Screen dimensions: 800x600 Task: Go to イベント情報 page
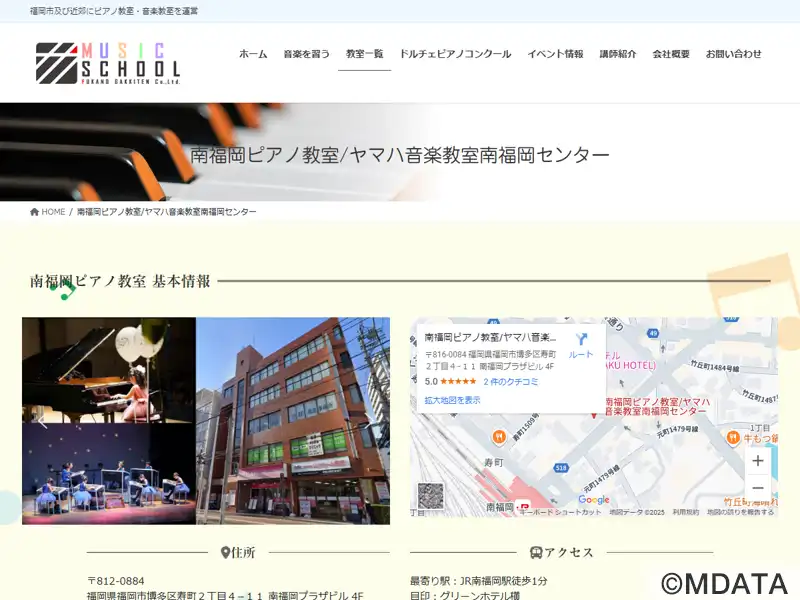(555, 54)
